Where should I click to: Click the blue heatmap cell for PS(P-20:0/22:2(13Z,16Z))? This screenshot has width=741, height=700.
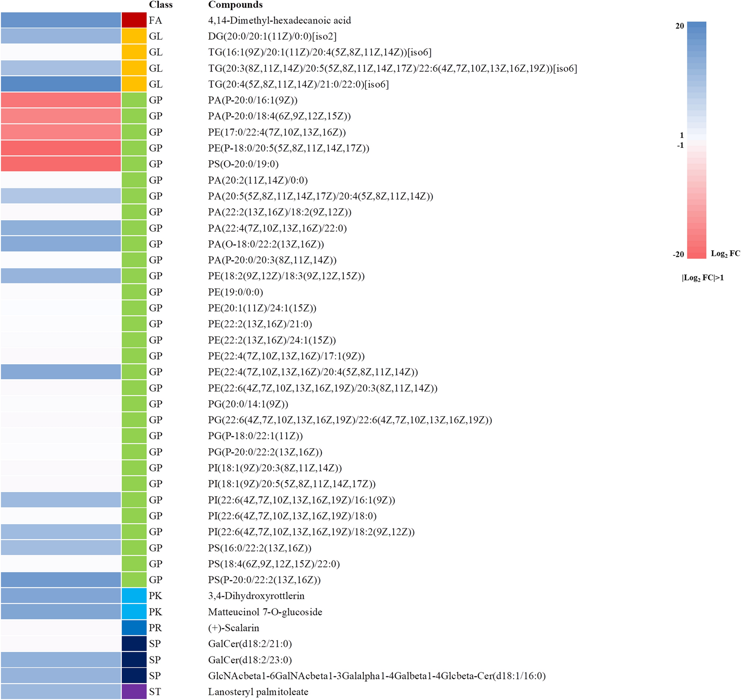click(x=61, y=580)
